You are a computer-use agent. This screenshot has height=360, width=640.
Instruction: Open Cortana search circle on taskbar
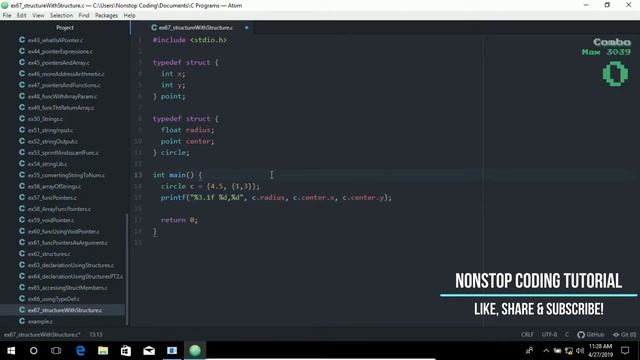click(33, 351)
